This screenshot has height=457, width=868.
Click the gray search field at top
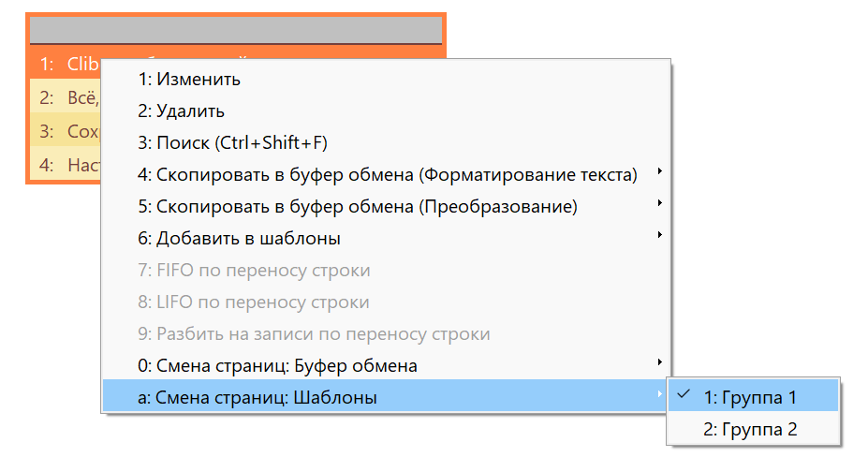236,29
